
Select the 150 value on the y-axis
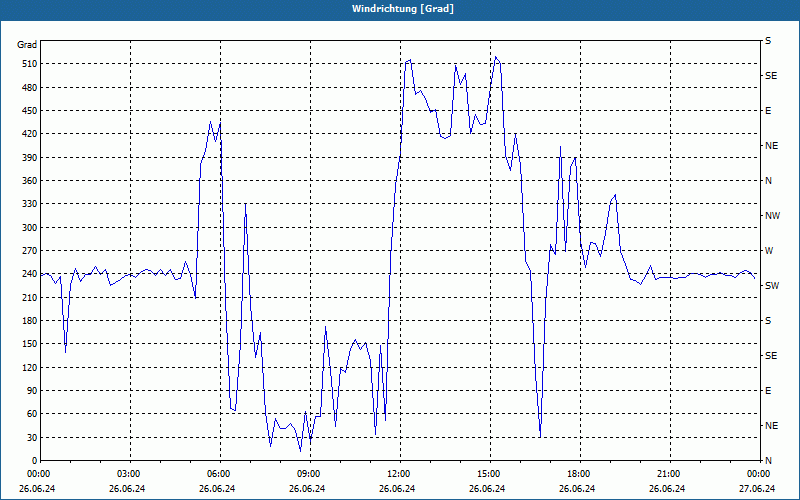30,344
